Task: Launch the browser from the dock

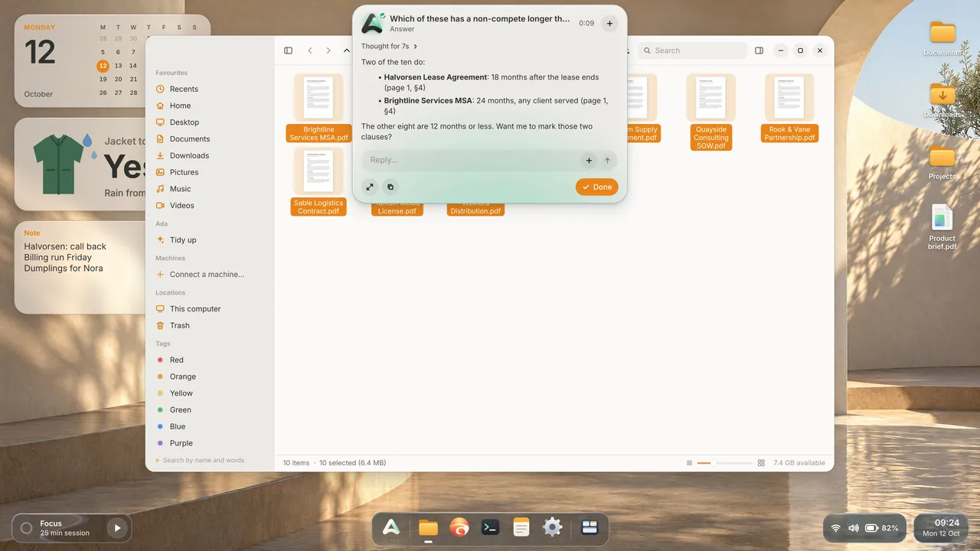Action: 459,527
